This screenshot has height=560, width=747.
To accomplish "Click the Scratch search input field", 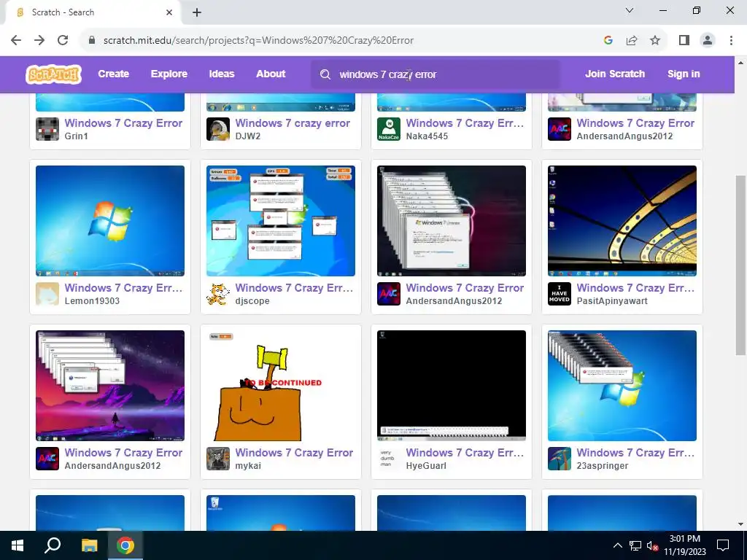I will click(436, 74).
